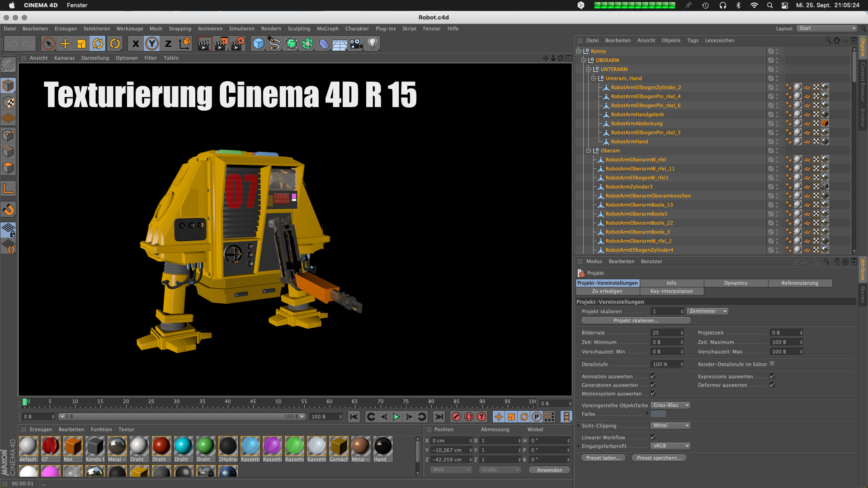Select the Scale tool

[81, 44]
